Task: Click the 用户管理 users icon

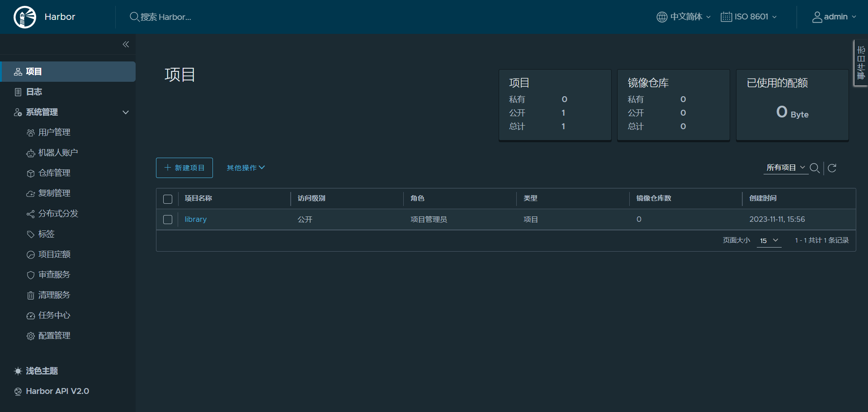Action: point(30,133)
